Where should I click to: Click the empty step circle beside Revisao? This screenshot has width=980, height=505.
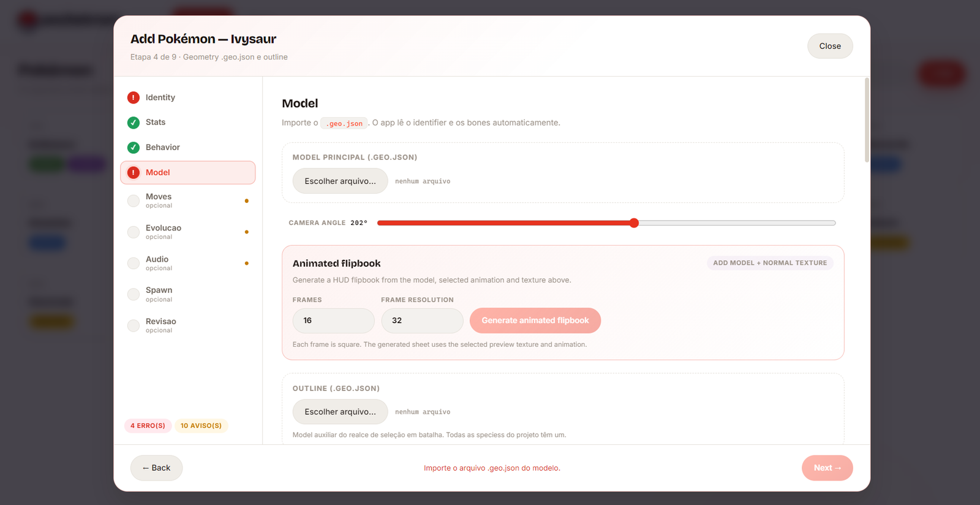(x=134, y=326)
